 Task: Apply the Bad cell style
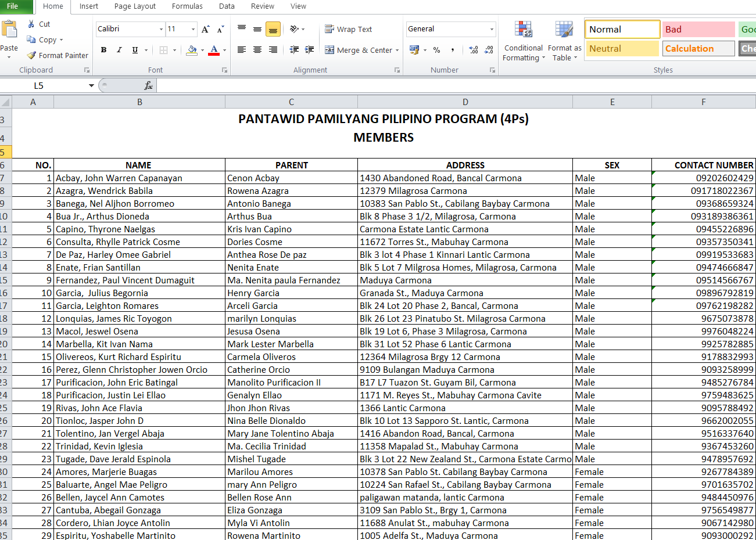[698, 29]
